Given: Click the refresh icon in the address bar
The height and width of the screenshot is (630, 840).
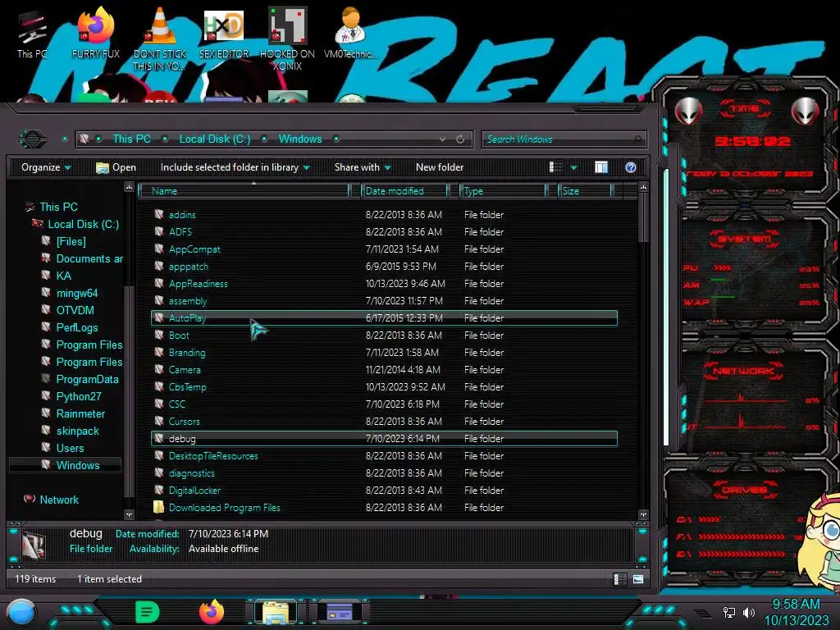Looking at the screenshot, I should point(460,139).
